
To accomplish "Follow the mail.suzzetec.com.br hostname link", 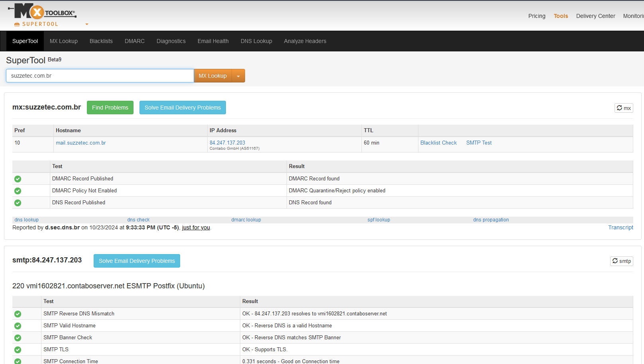I will point(80,143).
